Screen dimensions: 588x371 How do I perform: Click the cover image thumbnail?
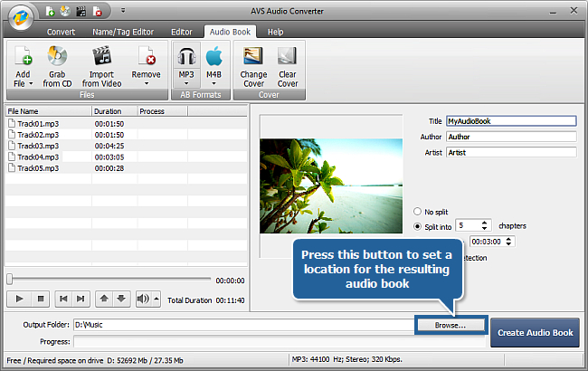331,186
